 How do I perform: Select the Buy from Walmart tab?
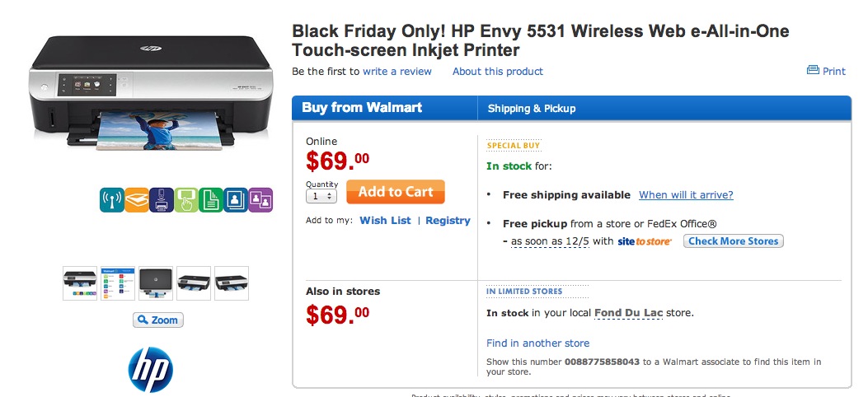362,108
